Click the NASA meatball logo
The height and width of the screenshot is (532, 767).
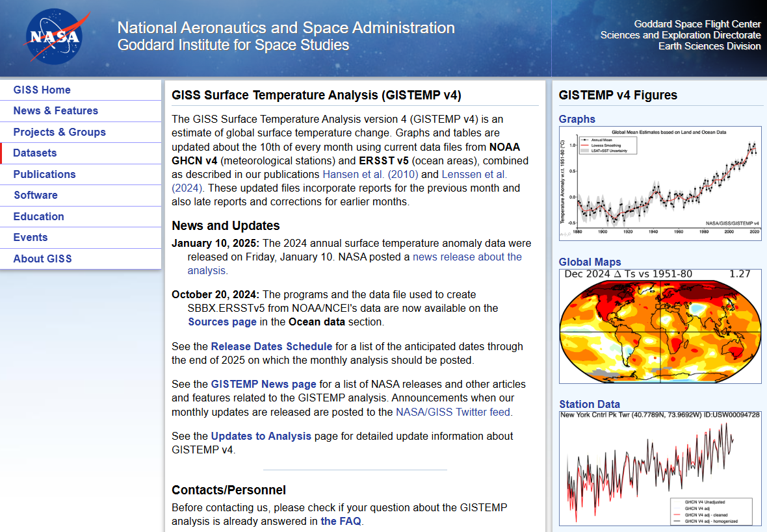point(57,36)
